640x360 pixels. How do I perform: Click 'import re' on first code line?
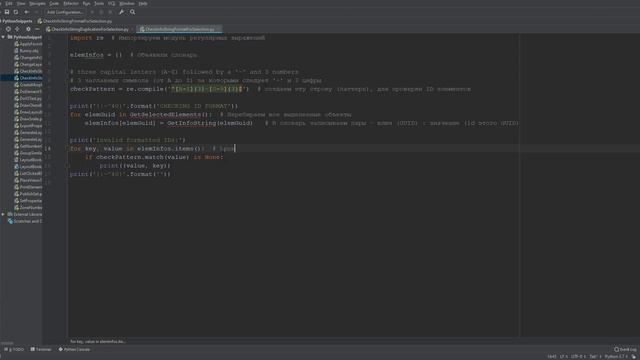[x=87, y=38]
